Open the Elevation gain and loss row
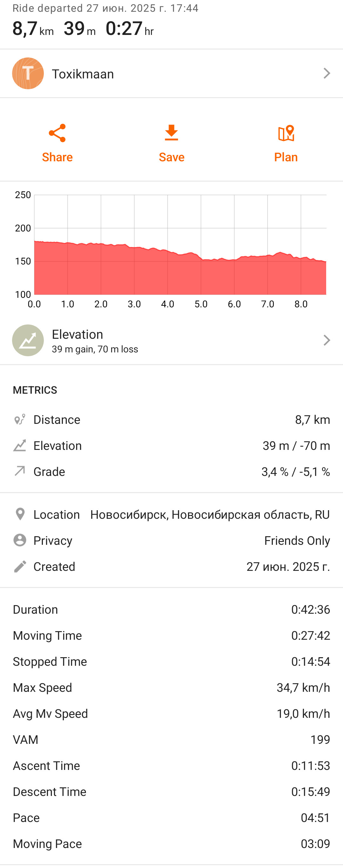The width and height of the screenshot is (343, 868). (x=171, y=340)
